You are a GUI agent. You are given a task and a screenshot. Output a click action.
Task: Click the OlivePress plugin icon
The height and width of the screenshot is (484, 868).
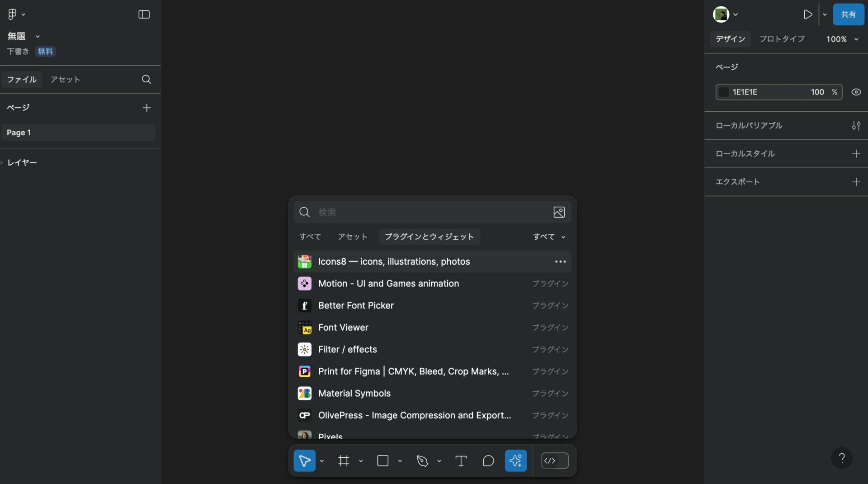305,415
